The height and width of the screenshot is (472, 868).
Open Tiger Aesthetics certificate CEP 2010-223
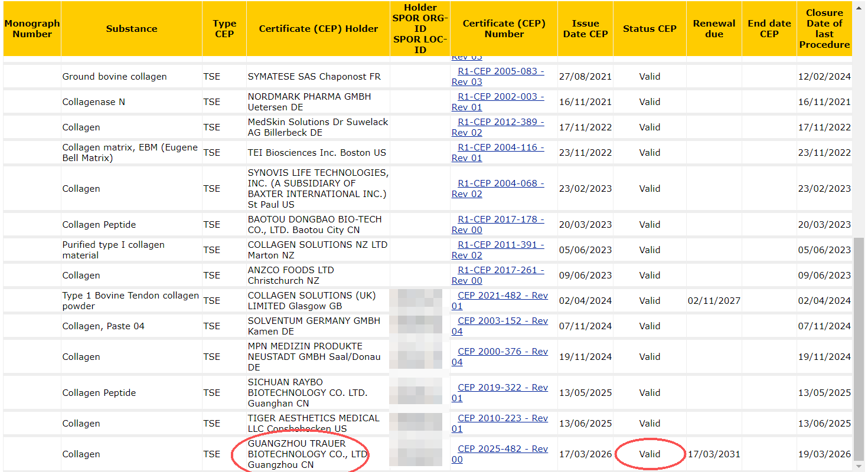click(502, 418)
